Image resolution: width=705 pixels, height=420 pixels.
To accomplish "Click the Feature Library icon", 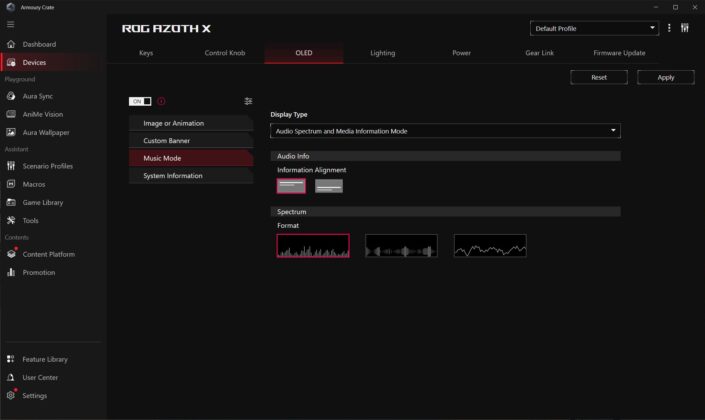I will click(11, 359).
